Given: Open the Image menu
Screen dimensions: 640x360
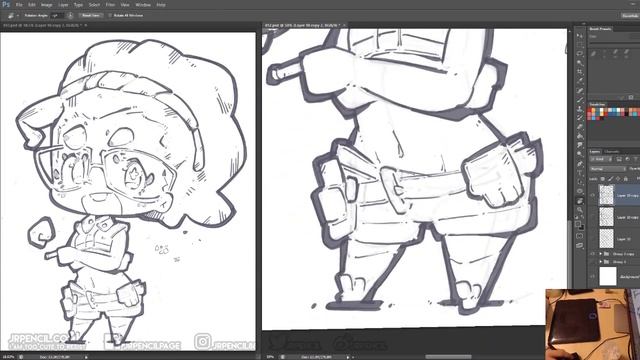Looking at the screenshot, I should pyautogui.click(x=47, y=5).
